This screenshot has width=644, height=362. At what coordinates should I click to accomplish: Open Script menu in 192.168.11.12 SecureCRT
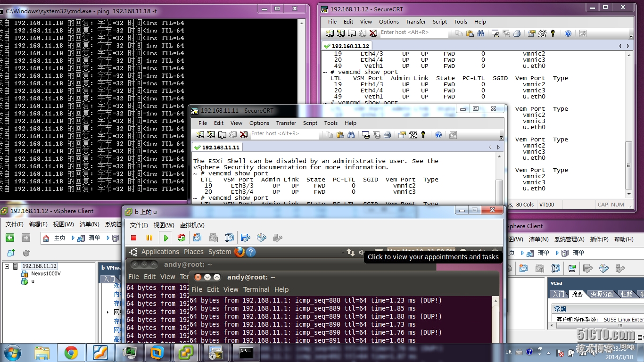tap(440, 22)
